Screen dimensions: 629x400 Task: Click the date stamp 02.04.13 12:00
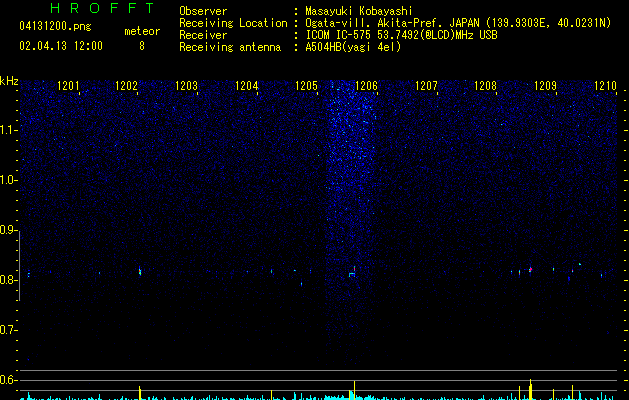[61, 46]
